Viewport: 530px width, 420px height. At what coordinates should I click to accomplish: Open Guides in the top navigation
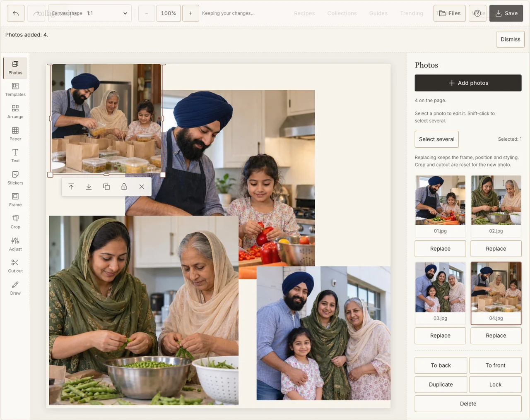(x=378, y=13)
